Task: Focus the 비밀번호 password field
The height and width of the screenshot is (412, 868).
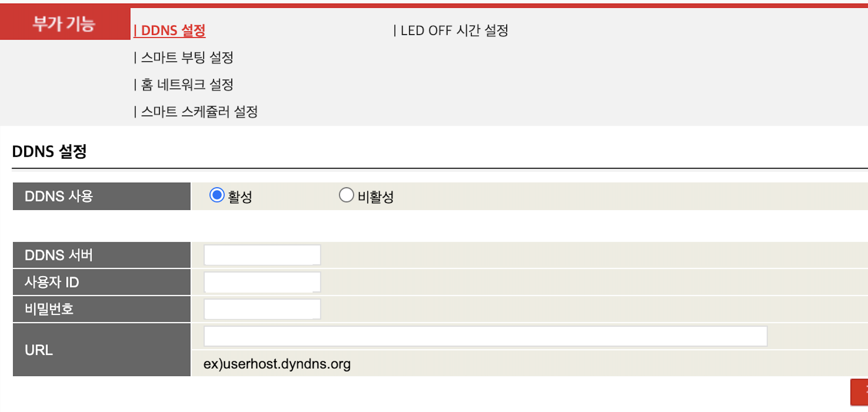Action: pyautogui.click(x=262, y=309)
